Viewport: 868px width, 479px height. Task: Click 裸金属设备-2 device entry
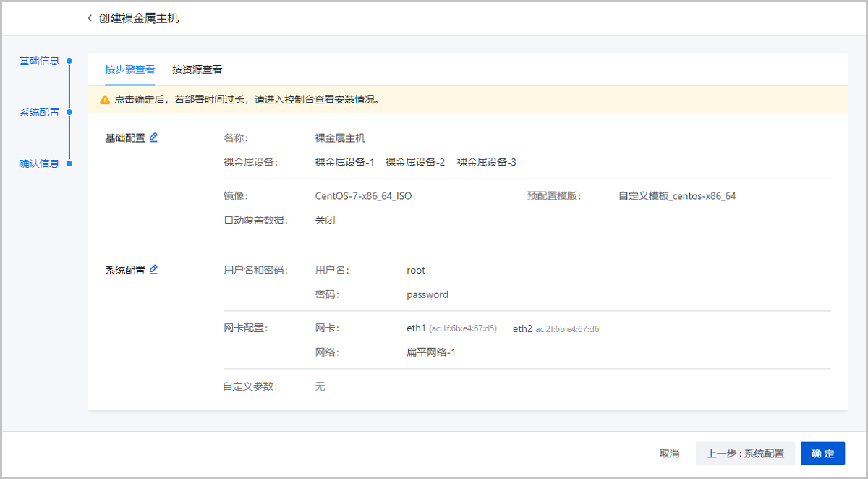click(415, 162)
